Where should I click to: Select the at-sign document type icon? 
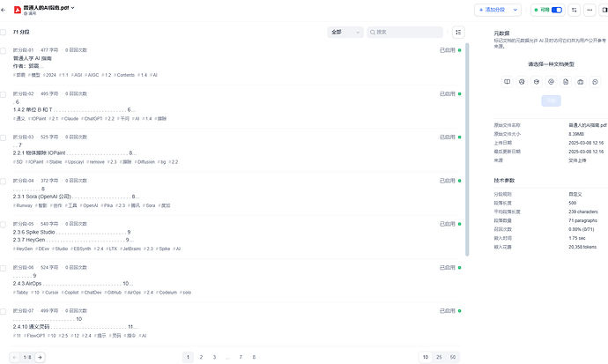coord(551,82)
